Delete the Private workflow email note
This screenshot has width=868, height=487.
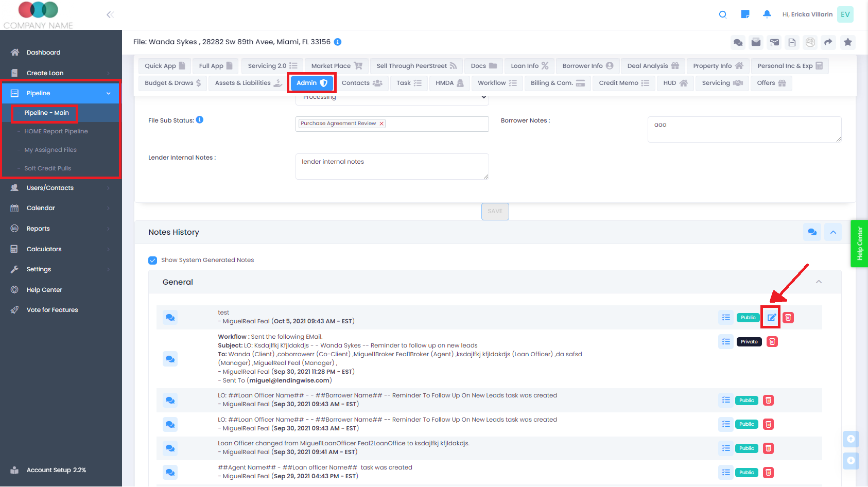coord(772,342)
